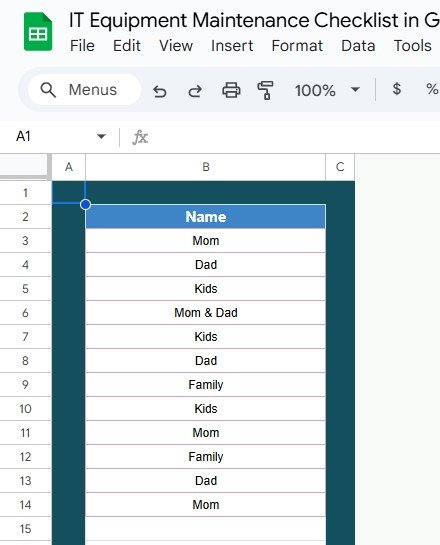Image resolution: width=440 pixels, height=545 pixels.
Task: Click the formula bar input field
Action: pos(295,137)
